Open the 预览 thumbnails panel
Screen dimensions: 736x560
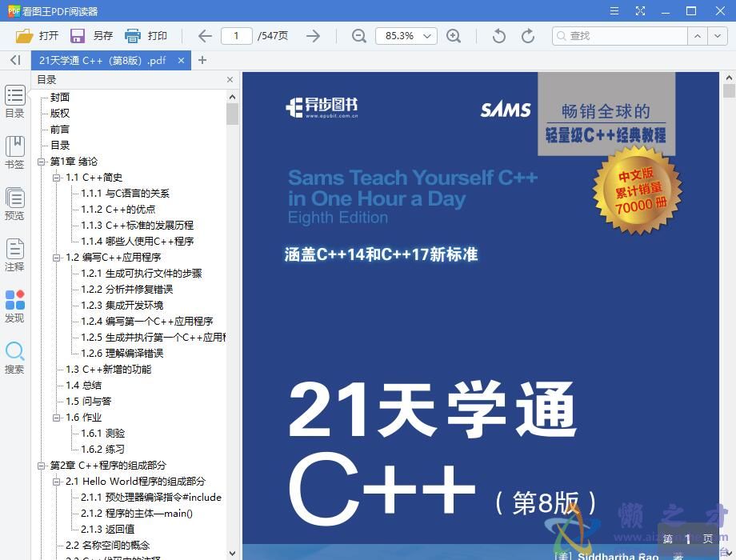[14, 204]
